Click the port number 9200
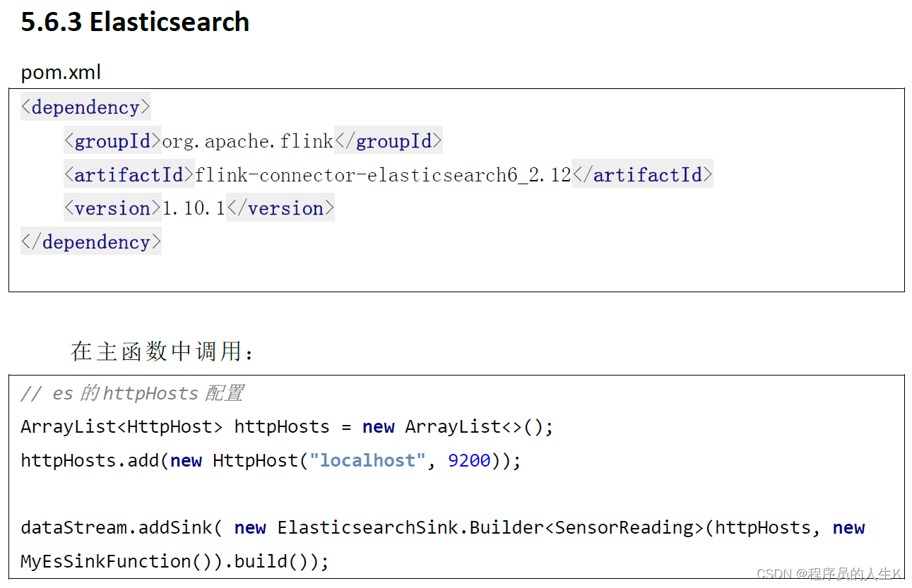This screenshot has width=912, height=588. pos(469,461)
